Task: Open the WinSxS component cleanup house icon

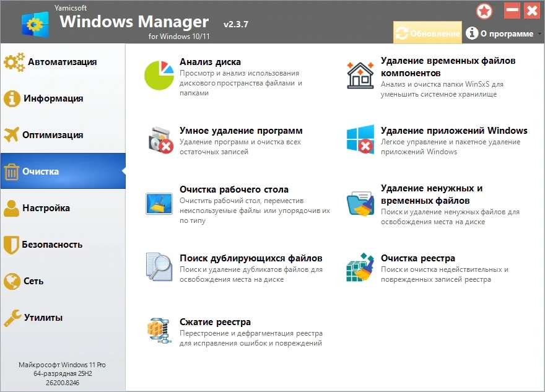Action: point(360,75)
